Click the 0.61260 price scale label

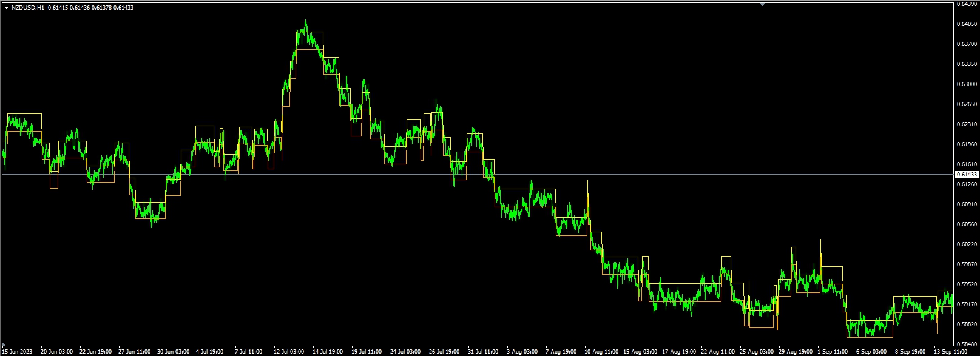[966, 184]
